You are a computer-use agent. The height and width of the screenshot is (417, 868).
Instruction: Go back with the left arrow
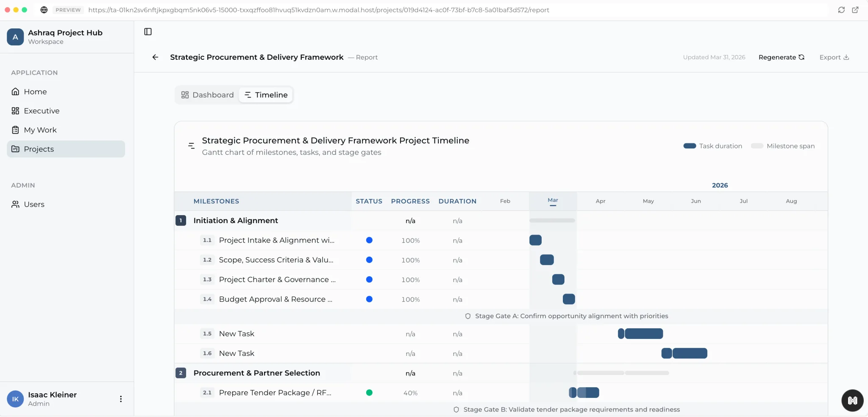tap(155, 57)
